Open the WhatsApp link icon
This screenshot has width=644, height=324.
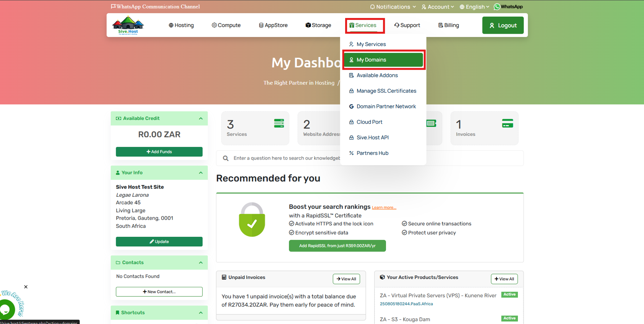point(508,7)
